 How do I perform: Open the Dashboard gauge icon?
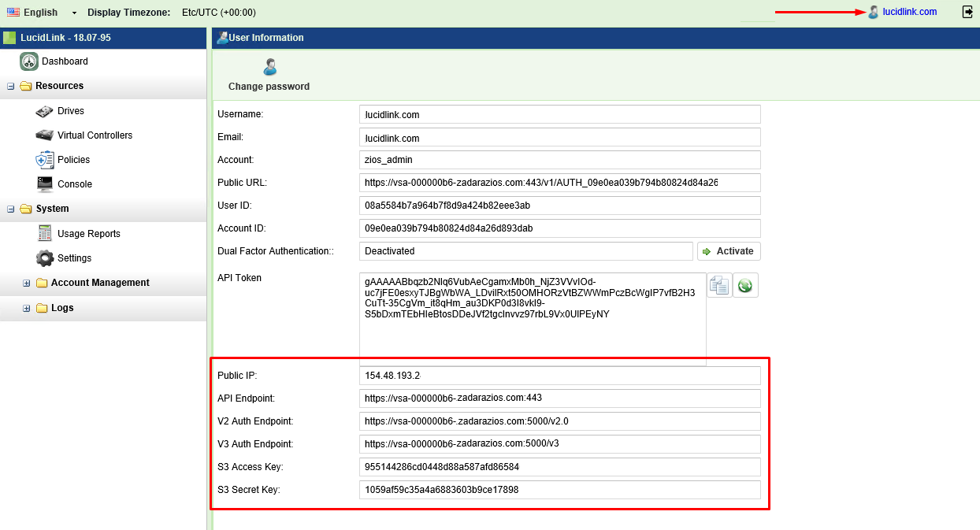pos(29,61)
